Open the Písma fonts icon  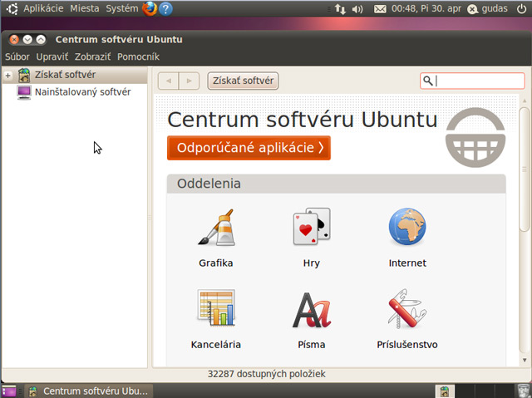tap(312, 310)
